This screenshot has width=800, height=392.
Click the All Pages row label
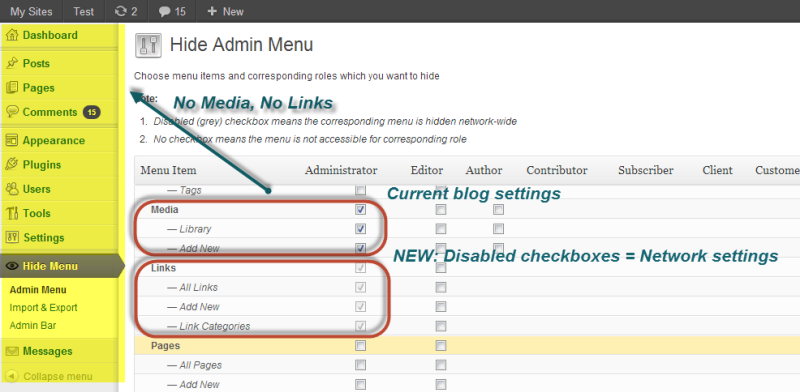pyautogui.click(x=194, y=365)
